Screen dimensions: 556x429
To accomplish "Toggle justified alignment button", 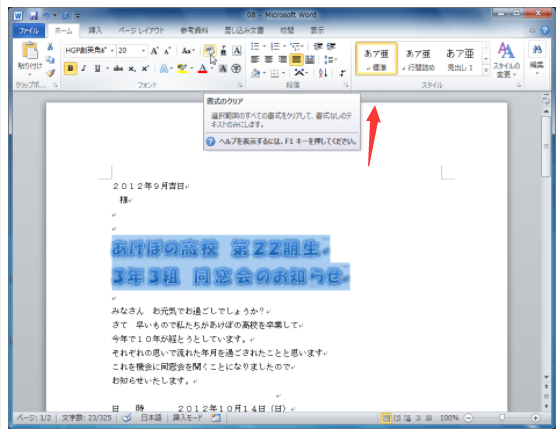I will pos(296,60).
